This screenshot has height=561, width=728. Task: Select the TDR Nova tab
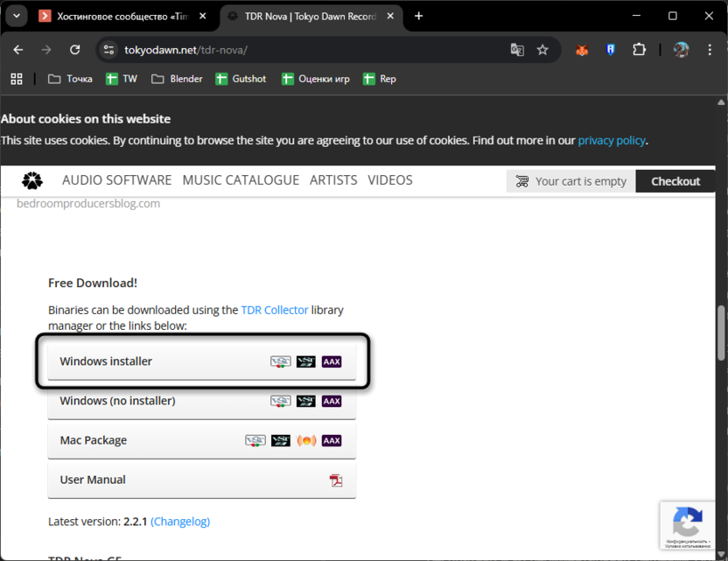pos(310,17)
